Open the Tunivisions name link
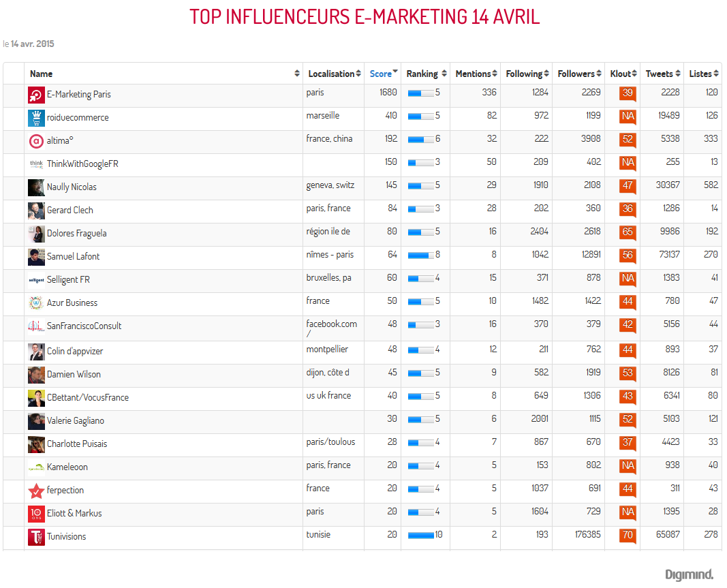 (x=66, y=536)
